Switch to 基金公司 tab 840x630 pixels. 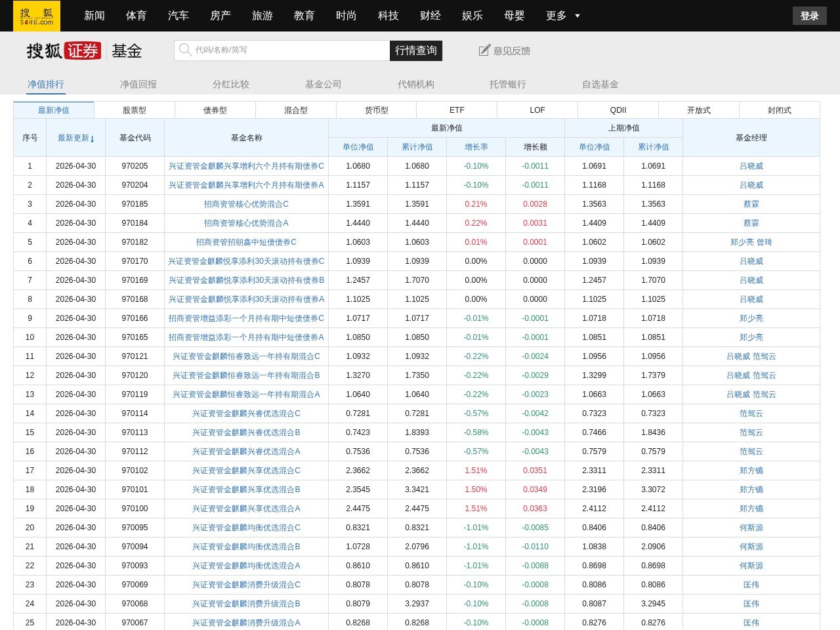pos(324,84)
